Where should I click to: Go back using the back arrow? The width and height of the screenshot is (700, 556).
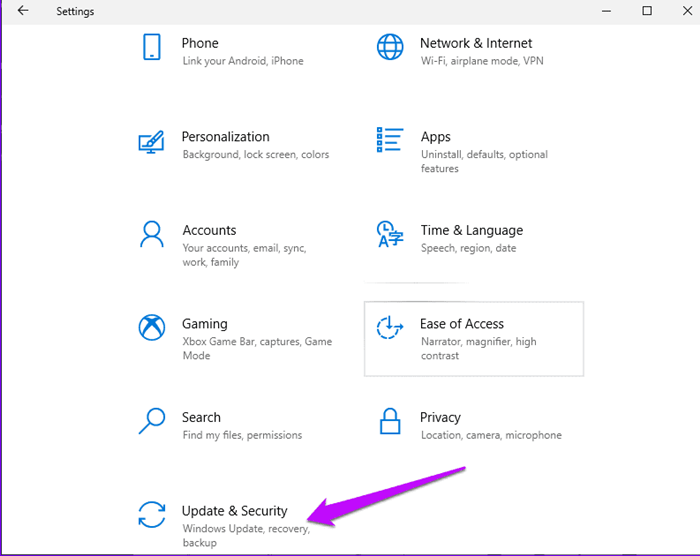[23, 11]
